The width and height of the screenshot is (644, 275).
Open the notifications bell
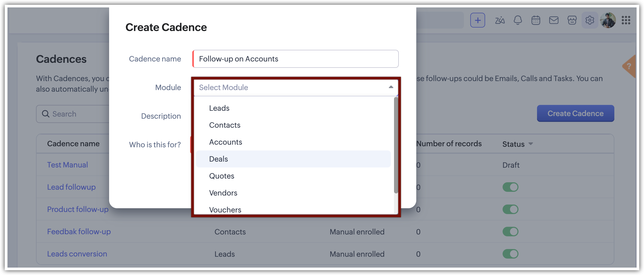(x=518, y=20)
